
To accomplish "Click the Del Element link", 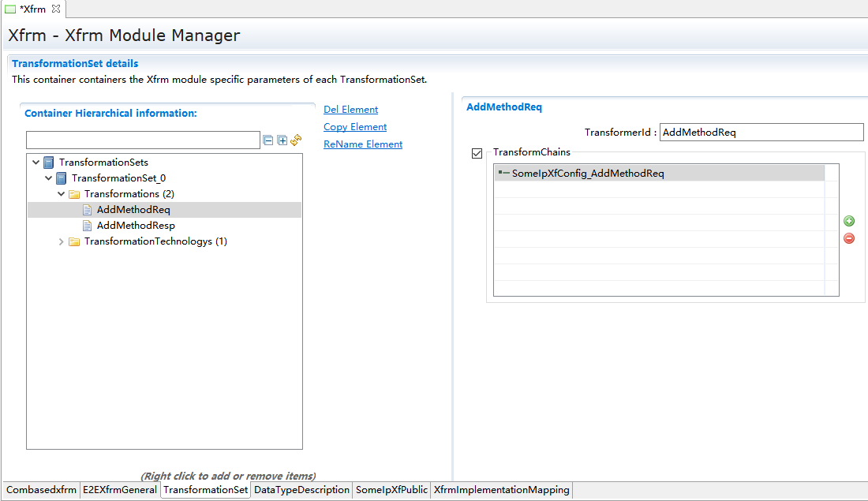I will (350, 110).
